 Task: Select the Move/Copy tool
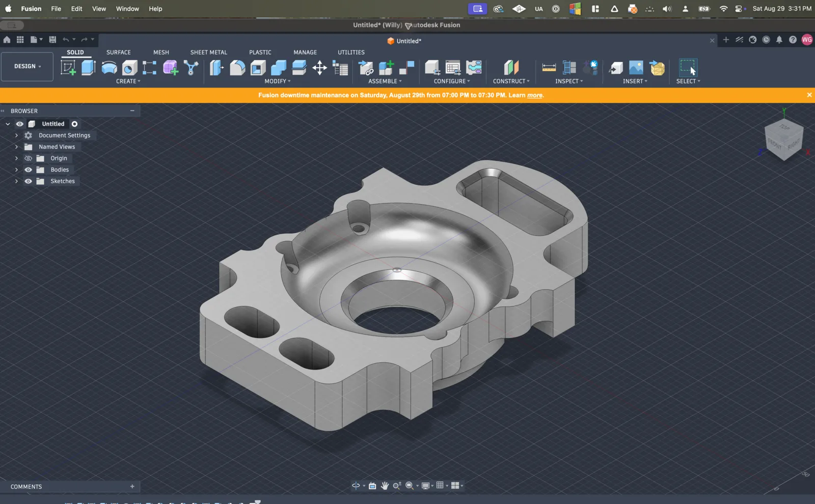coord(319,67)
